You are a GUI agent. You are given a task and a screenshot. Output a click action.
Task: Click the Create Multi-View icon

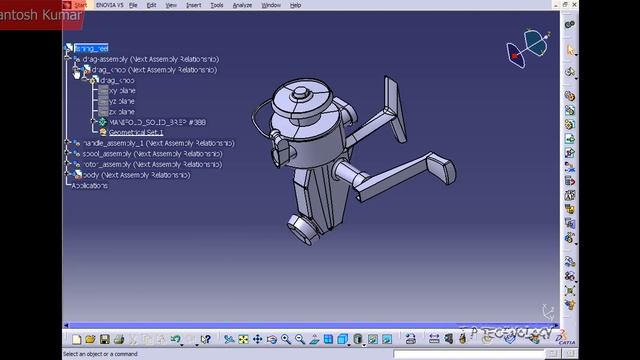click(328, 339)
